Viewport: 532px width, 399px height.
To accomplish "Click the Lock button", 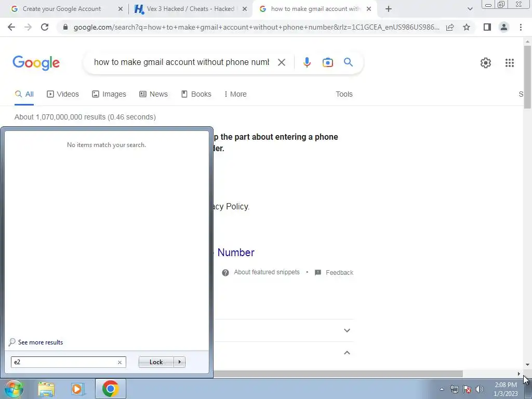I will tap(156, 362).
